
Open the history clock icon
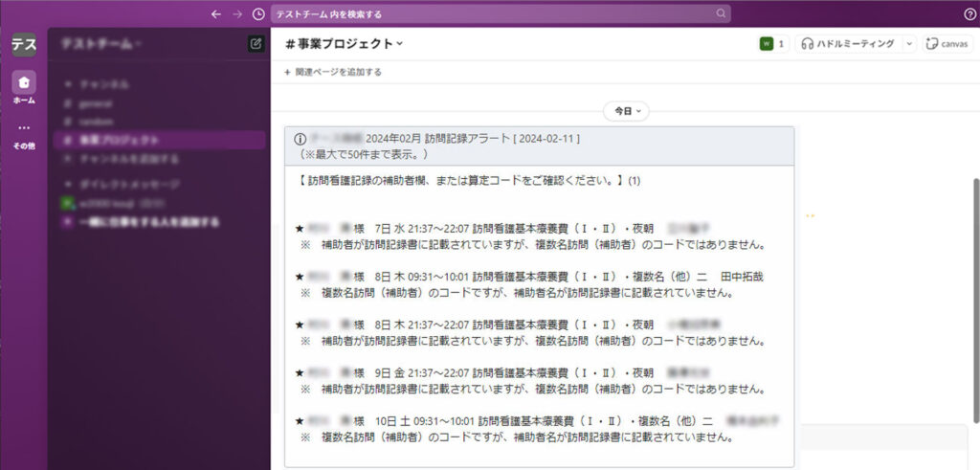(x=258, y=13)
